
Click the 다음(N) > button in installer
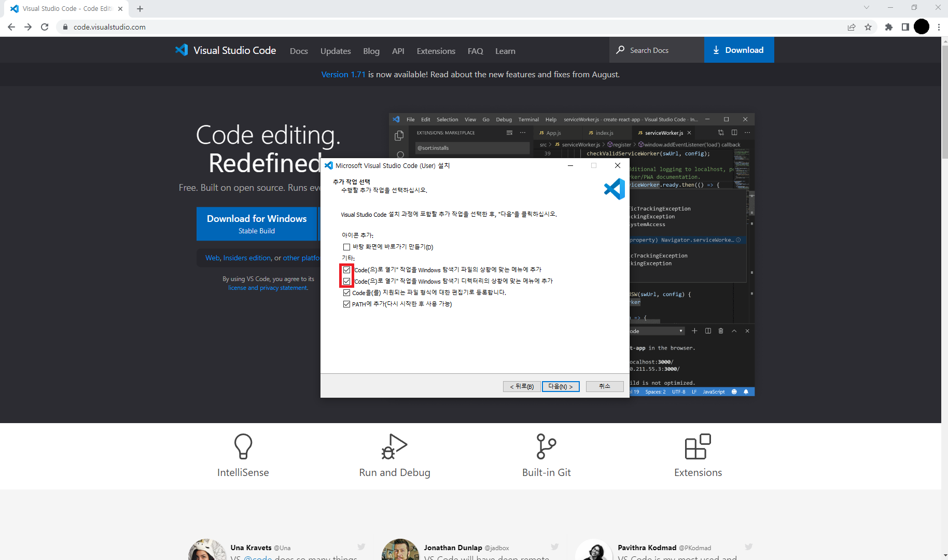[x=561, y=386]
